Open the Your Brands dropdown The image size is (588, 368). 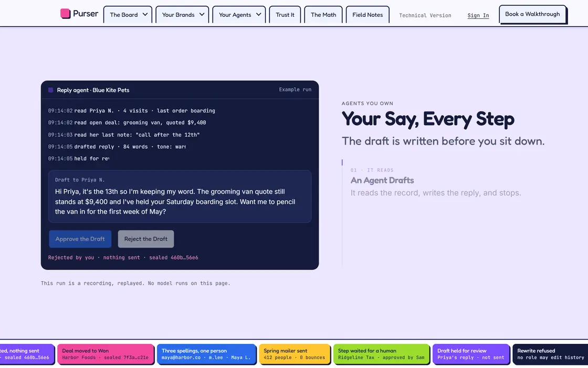[182, 15]
